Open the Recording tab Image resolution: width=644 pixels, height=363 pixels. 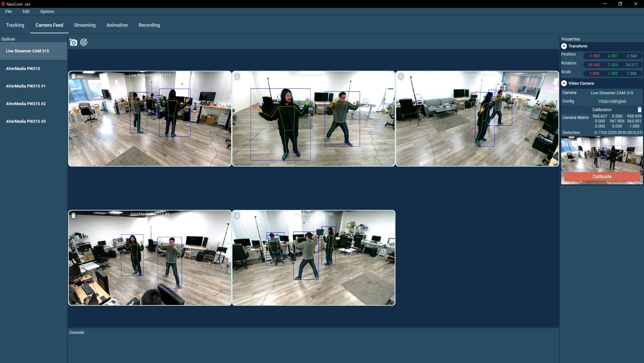point(149,25)
